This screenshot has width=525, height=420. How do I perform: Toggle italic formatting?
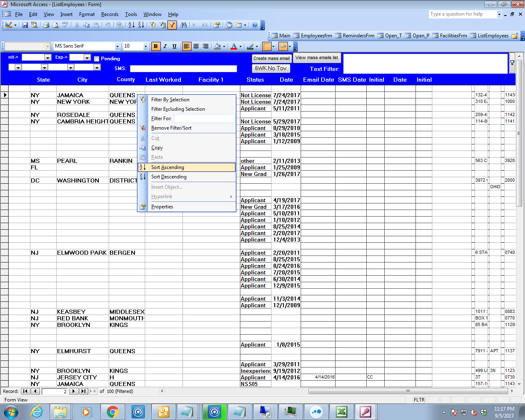tap(165, 46)
